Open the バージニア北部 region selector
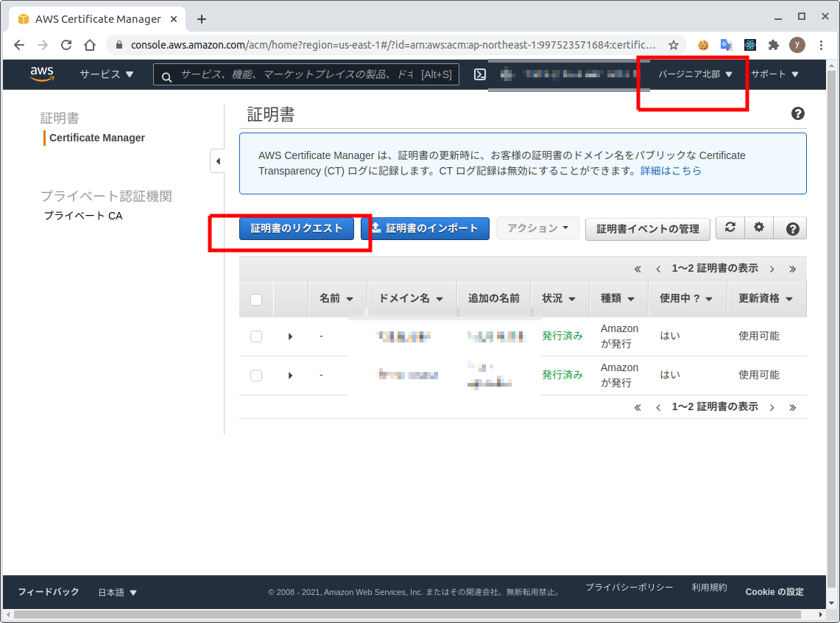Screen dimensions: 840x623 pyautogui.click(x=695, y=74)
